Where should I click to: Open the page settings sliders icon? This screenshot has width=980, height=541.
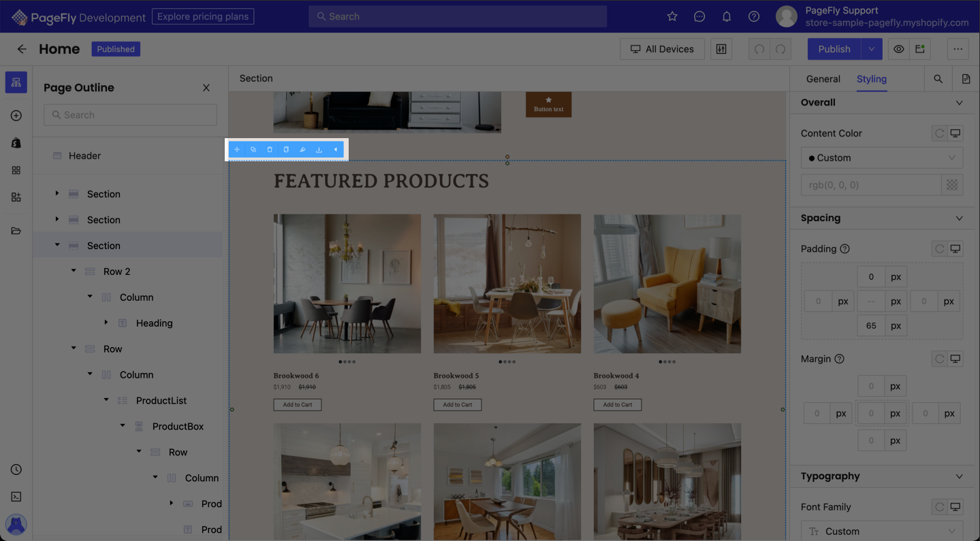[x=721, y=49]
